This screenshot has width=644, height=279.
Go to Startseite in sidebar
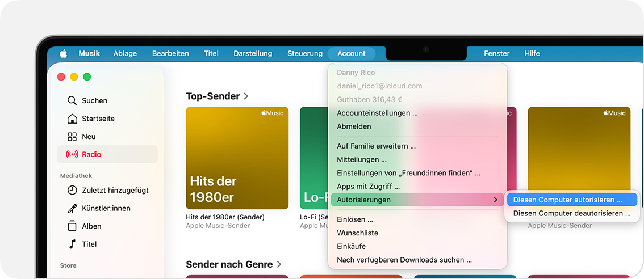click(107, 119)
